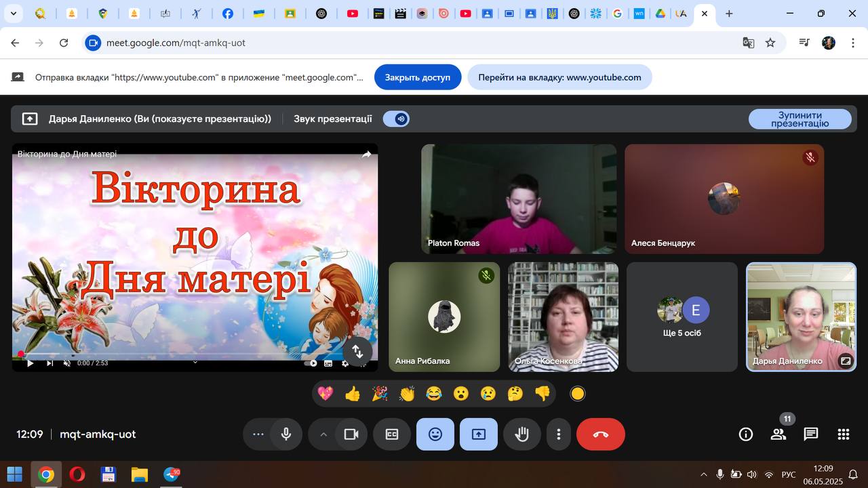This screenshot has width=868, height=488.
Task: Click 'Закрыть доступ' to stop sharing
Action: pos(418,77)
